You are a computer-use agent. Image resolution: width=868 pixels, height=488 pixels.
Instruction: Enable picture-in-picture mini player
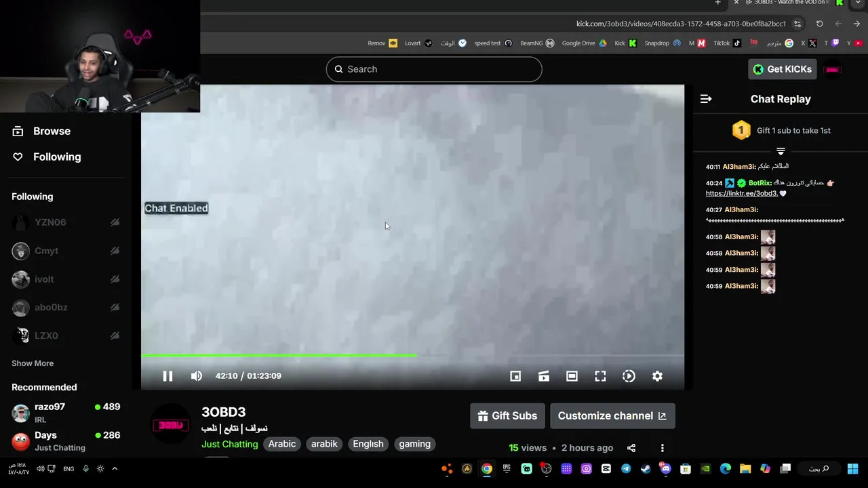coord(515,376)
